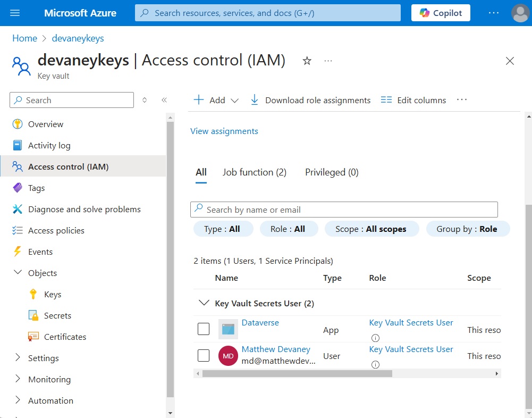
Task: Click the Copilot button
Action: (441, 13)
